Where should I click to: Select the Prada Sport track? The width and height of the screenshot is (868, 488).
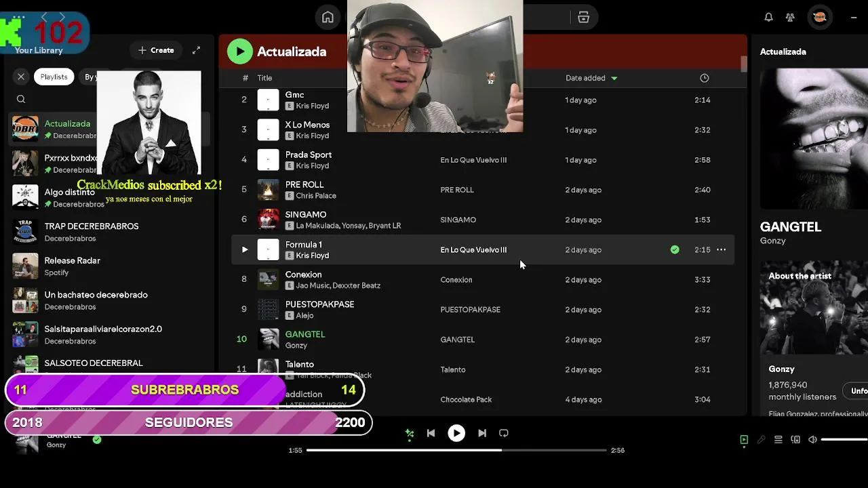click(309, 155)
